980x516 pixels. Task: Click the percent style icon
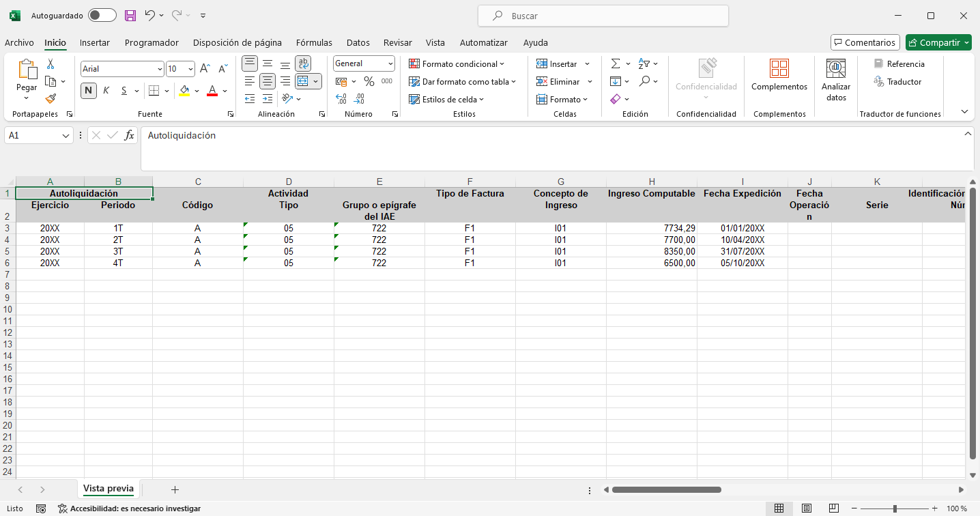(369, 81)
